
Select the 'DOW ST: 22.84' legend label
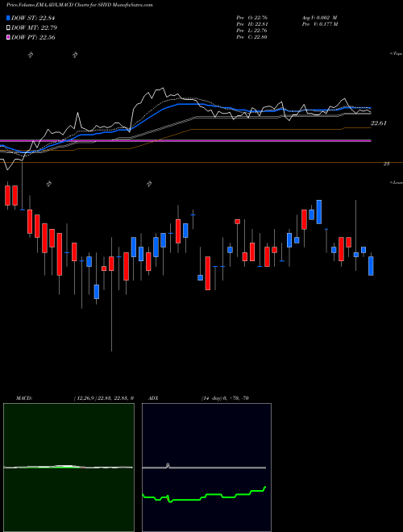(33, 18)
